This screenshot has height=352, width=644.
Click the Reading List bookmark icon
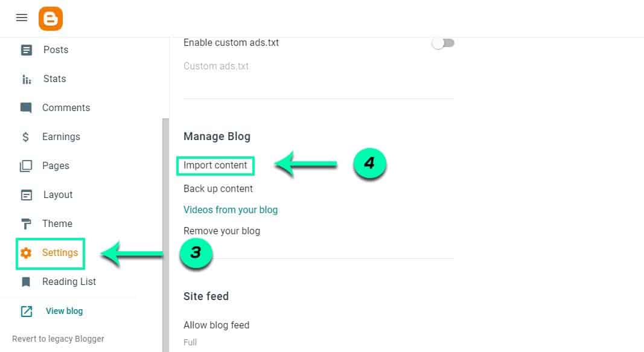tap(26, 282)
